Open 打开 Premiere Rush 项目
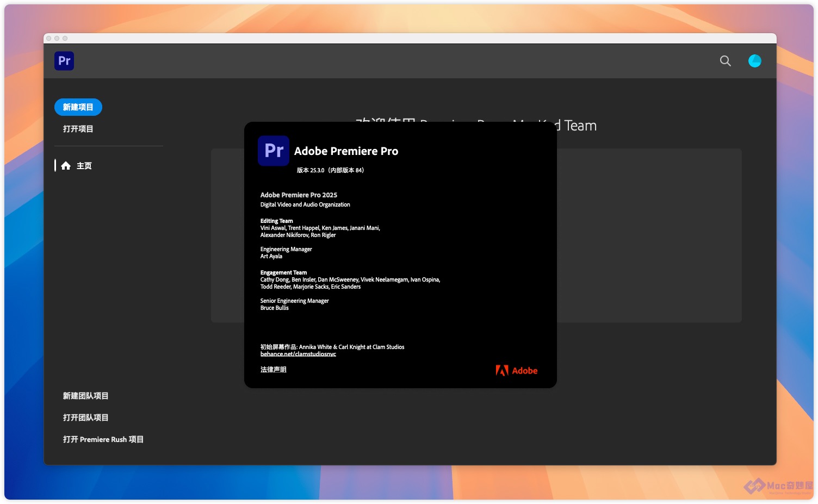The width and height of the screenshot is (818, 504). (103, 439)
